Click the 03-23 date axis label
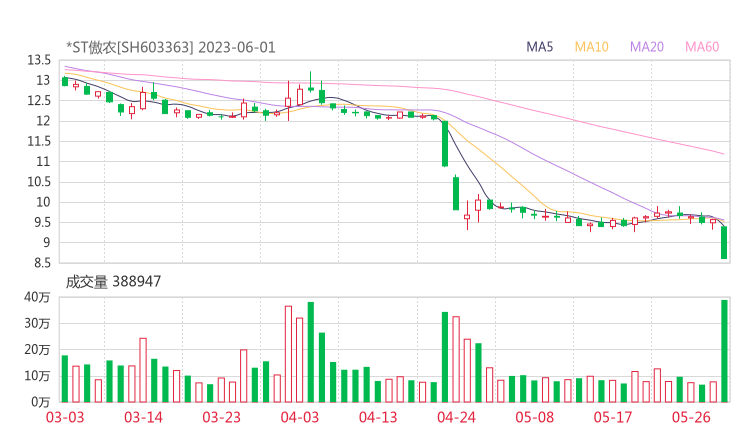This screenshot has width=740, height=440. (221, 417)
